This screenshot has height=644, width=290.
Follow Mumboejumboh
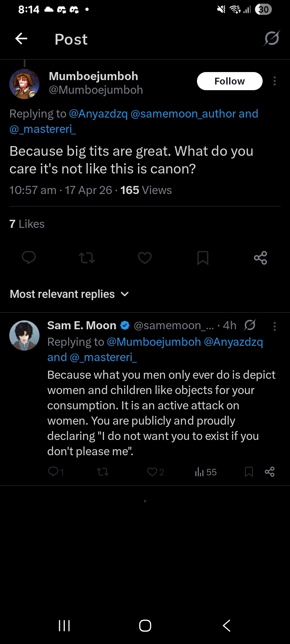[230, 81]
